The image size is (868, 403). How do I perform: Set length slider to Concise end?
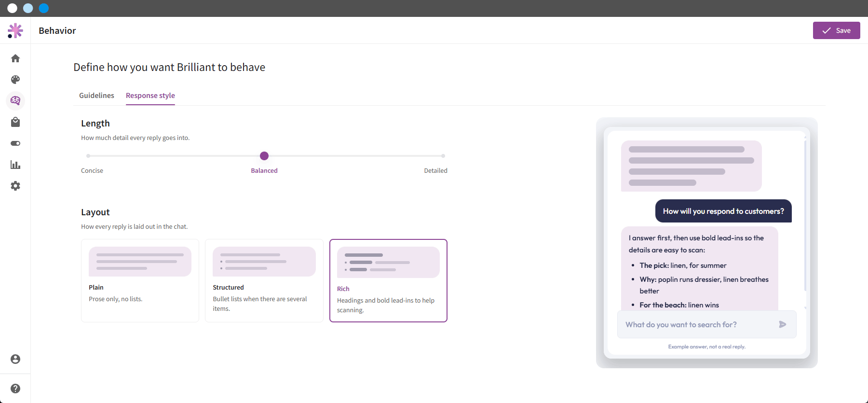(x=88, y=156)
